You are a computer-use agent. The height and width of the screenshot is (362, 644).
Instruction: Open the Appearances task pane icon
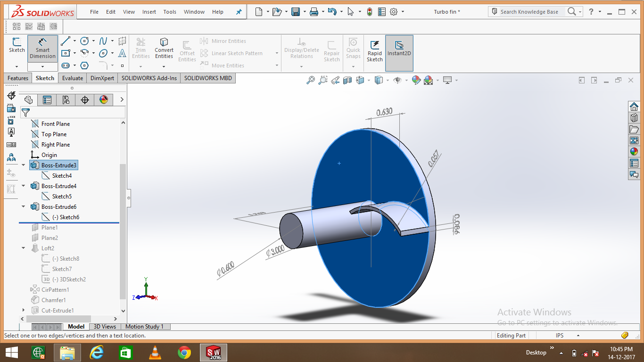click(634, 152)
